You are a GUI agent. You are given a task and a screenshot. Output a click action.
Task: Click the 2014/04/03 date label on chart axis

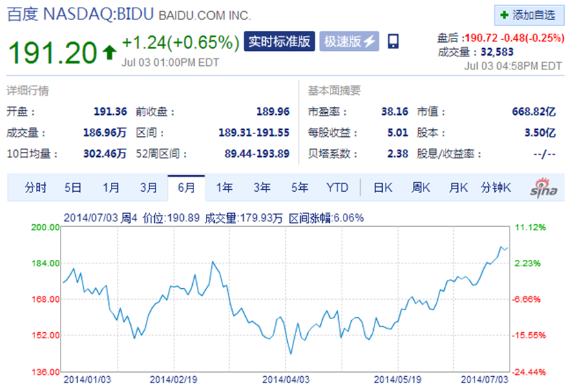(286, 380)
